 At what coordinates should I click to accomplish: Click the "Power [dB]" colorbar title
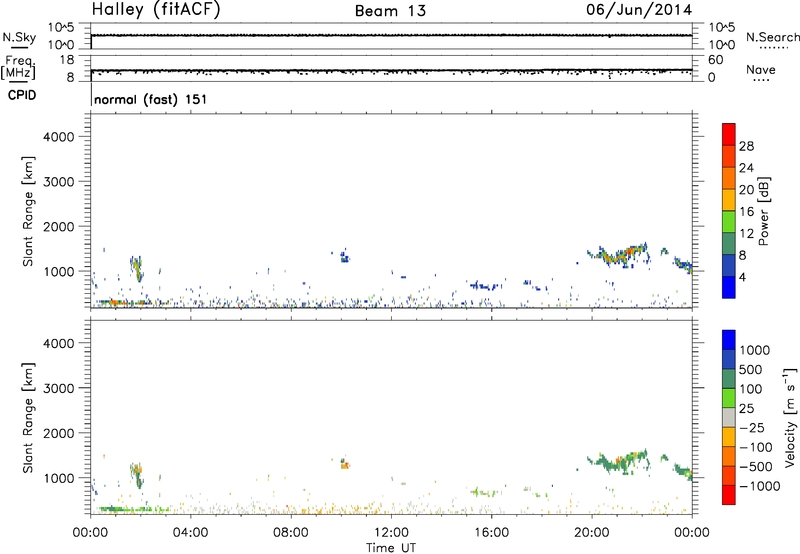(x=764, y=211)
